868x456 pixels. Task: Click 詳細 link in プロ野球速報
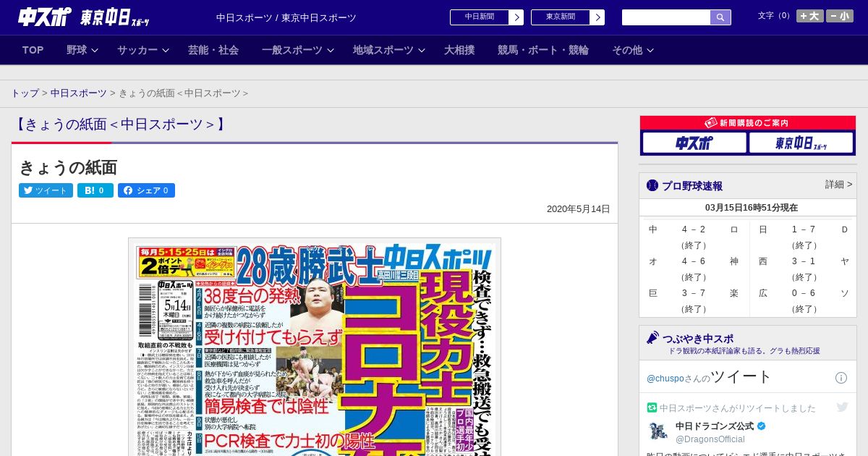click(838, 185)
